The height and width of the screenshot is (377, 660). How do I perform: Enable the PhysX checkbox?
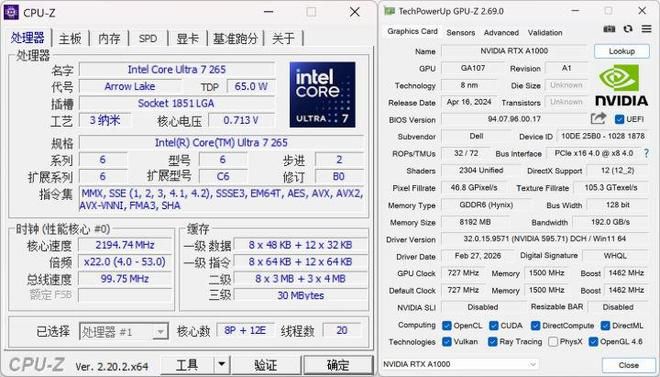(553, 342)
